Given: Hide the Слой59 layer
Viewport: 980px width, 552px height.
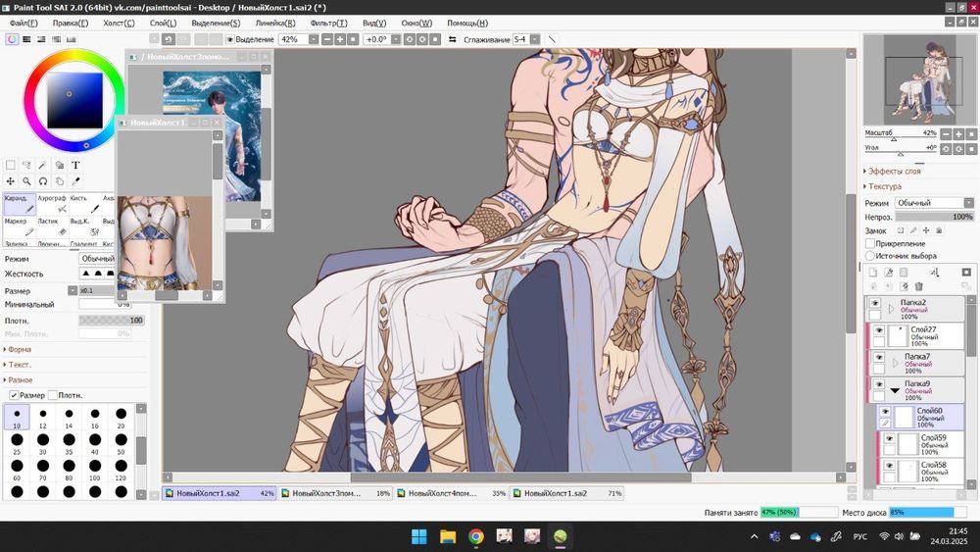Looking at the screenshot, I should (x=889, y=439).
